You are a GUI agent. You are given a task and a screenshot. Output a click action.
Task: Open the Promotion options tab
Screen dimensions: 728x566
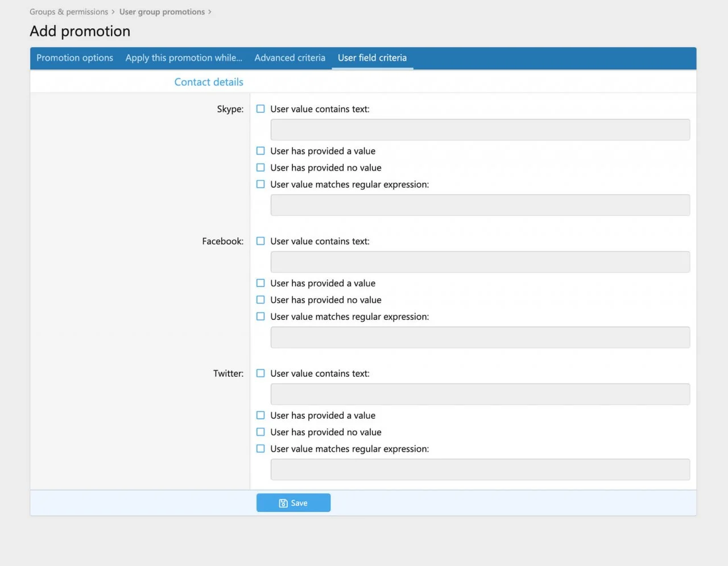tap(75, 58)
